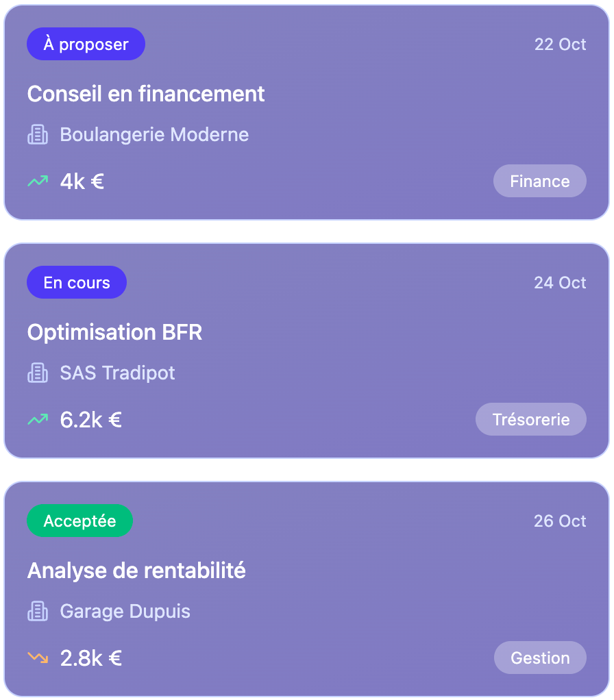Select the En cours status badge
Viewport: 614px width, 700px height.
pos(77,283)
